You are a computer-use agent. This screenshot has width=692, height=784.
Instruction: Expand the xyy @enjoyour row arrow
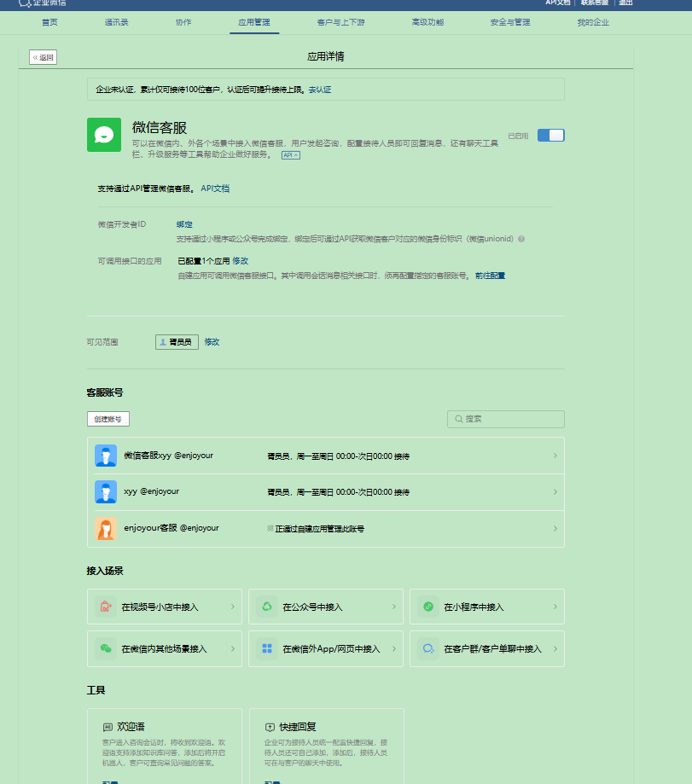pos(555,492)
